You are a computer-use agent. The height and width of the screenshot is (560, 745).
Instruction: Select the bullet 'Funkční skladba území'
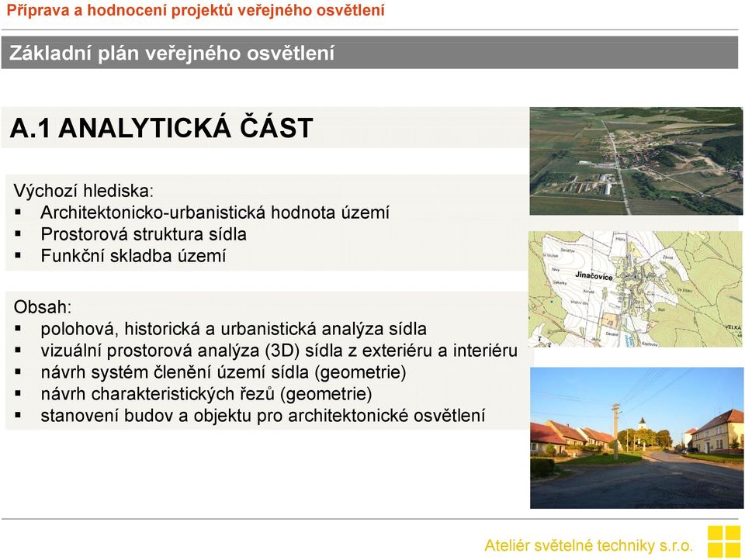(x=133, y=255)
